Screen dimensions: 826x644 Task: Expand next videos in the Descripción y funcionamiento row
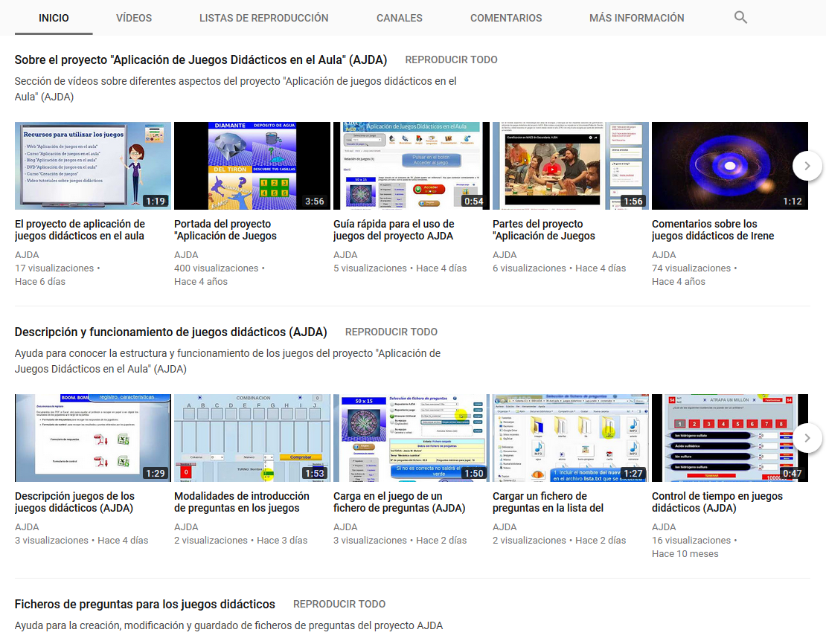tap(807, 438)
